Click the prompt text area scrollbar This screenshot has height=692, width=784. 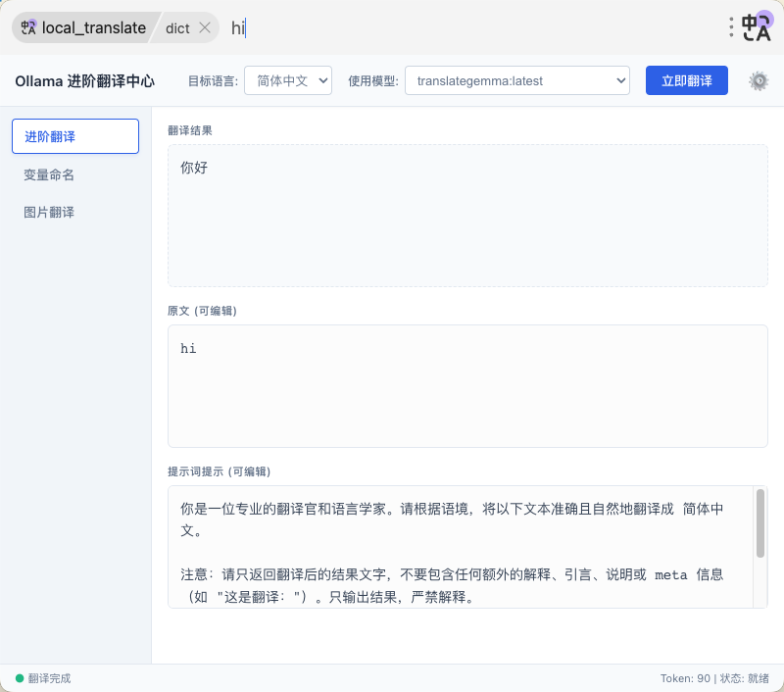coord(760,524)
